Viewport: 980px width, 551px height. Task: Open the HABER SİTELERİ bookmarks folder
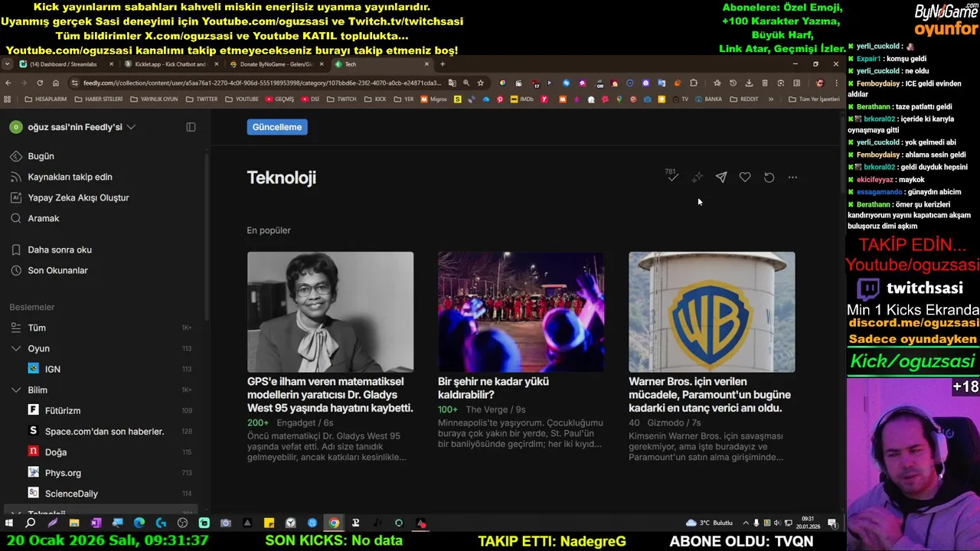point(98,99)
